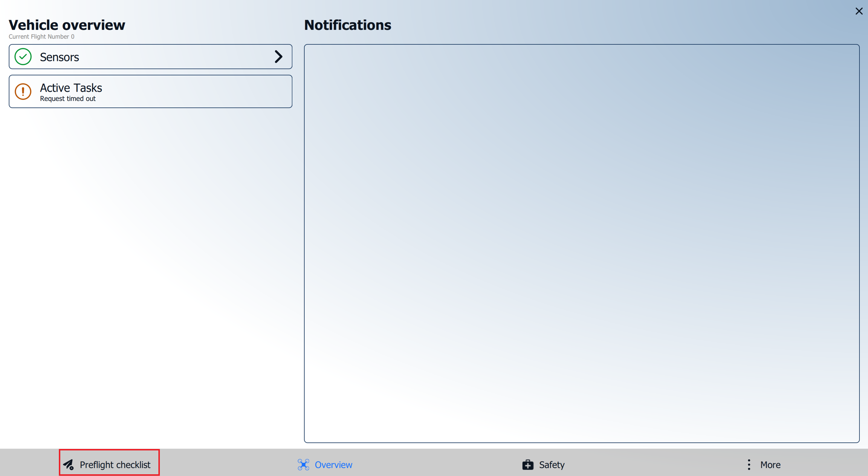This screenshot has height=476, width=868.
Task: Click the Current Flight Number text
Action: click(x=41, y=37)
